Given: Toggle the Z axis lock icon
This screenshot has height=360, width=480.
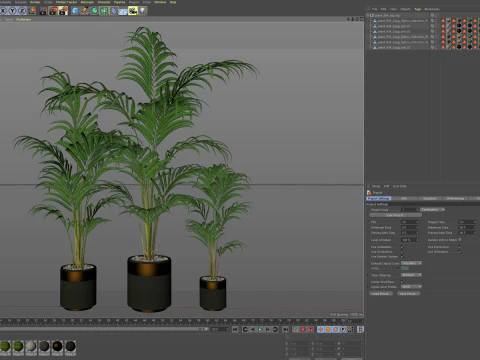Looking at the screenshot, I should (x=22, y=11).
